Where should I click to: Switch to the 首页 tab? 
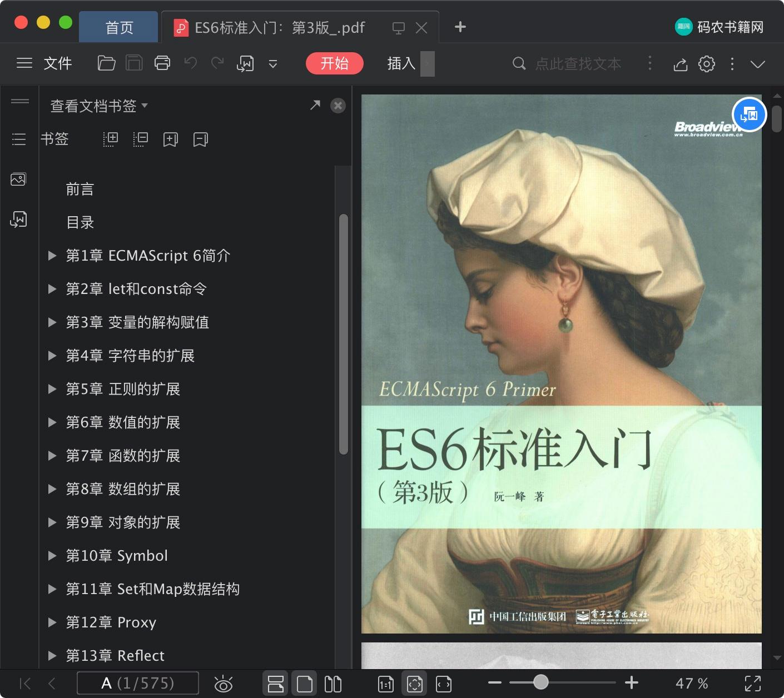coord(119,27)
